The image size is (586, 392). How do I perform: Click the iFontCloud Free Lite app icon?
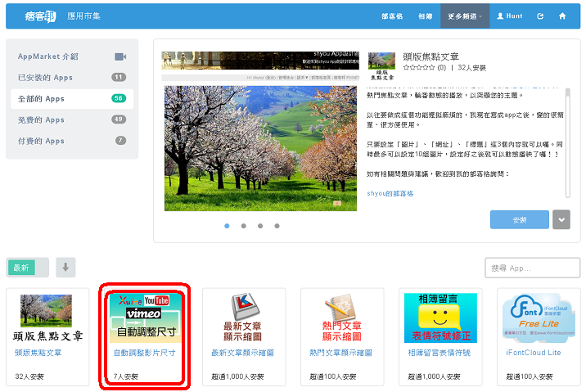click(x=539, y=318)
